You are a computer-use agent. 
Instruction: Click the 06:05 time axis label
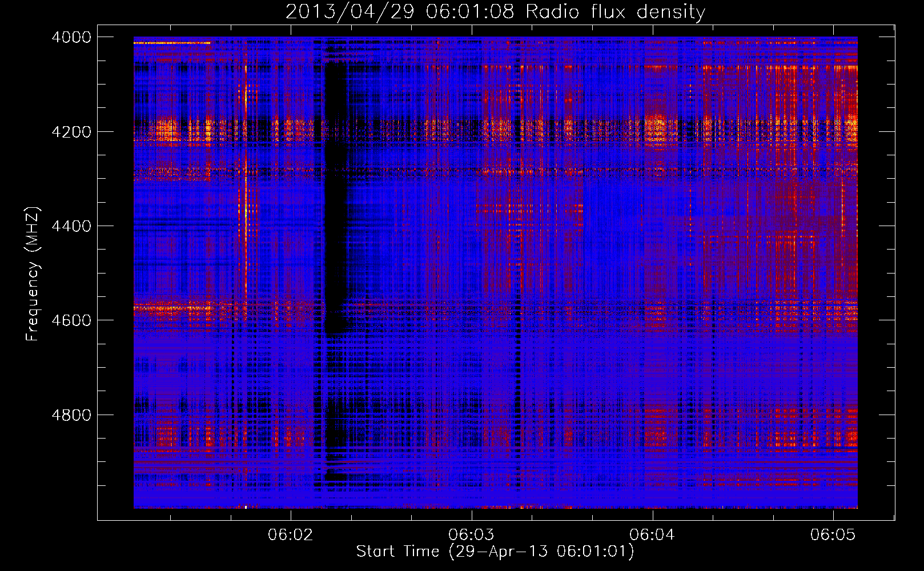(x=833, y=534)
